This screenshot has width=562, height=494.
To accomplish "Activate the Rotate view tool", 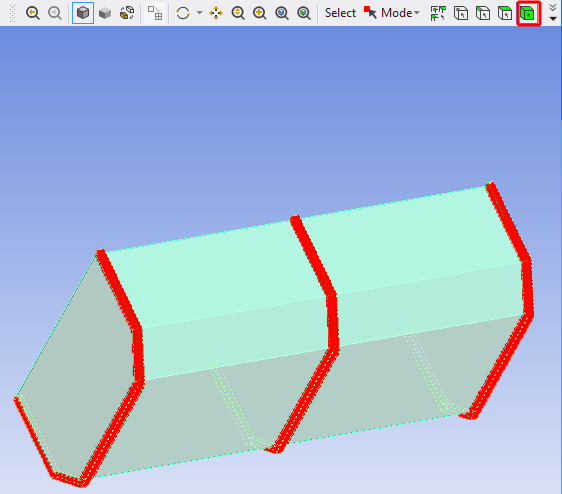I will [183, 13].
